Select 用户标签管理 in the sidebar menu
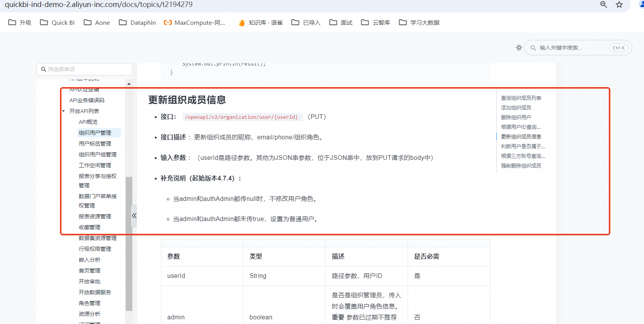The width and height of the screenshot is (644, 324). pyautogui.click(x=95, y=144)
